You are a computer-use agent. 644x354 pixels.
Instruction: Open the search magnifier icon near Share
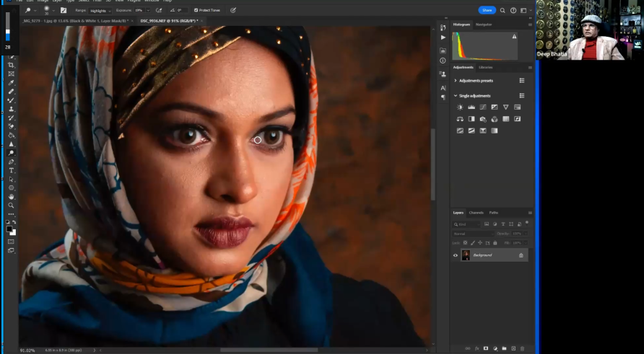(x=503, y=10)
